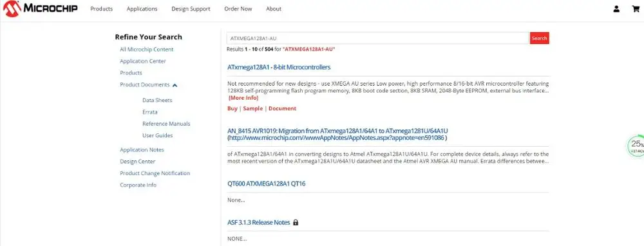Click the lock icon beside ASF 3.1.3 Release Notes
Viewport: 644px width, 246px height.
click(x=296, y=223)
